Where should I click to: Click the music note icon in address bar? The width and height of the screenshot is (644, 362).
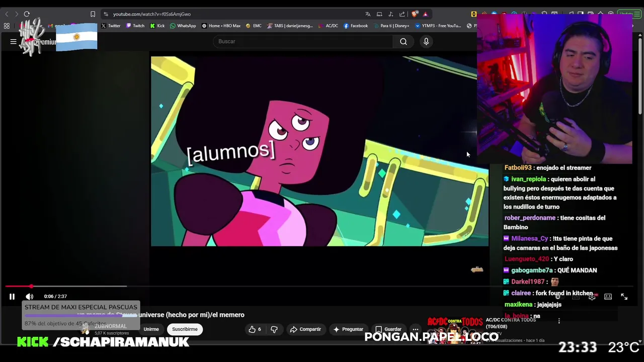(x=391, y=14)
